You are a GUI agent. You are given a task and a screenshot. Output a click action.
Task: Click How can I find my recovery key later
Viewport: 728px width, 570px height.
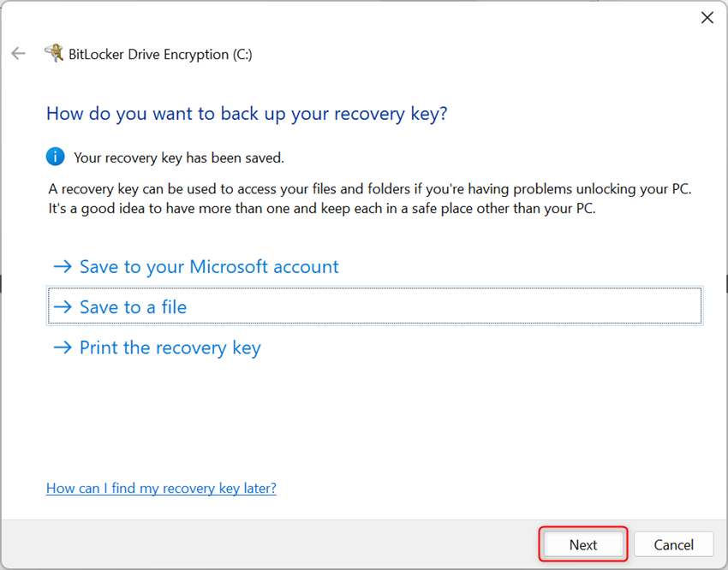161,488
